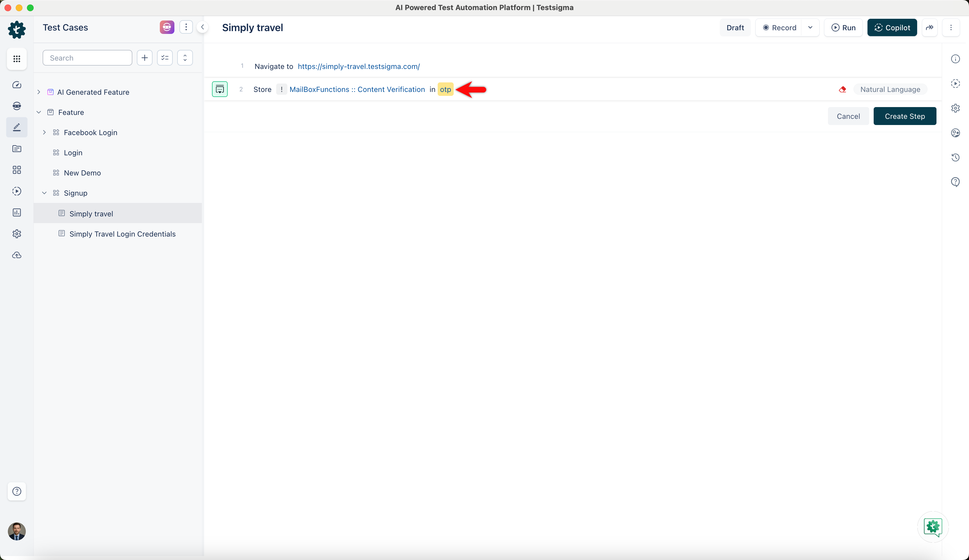Image resolution: width=969 pixels, height=560 pixels.
Task: Toggle multi-select checklist icon
Action: (x=165, y=58)
